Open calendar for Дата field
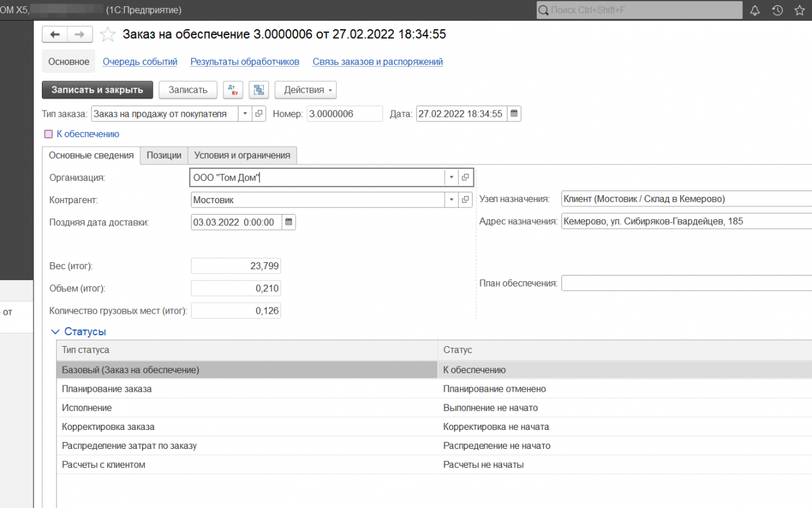812x508 pixels. [x=514, y=114]
